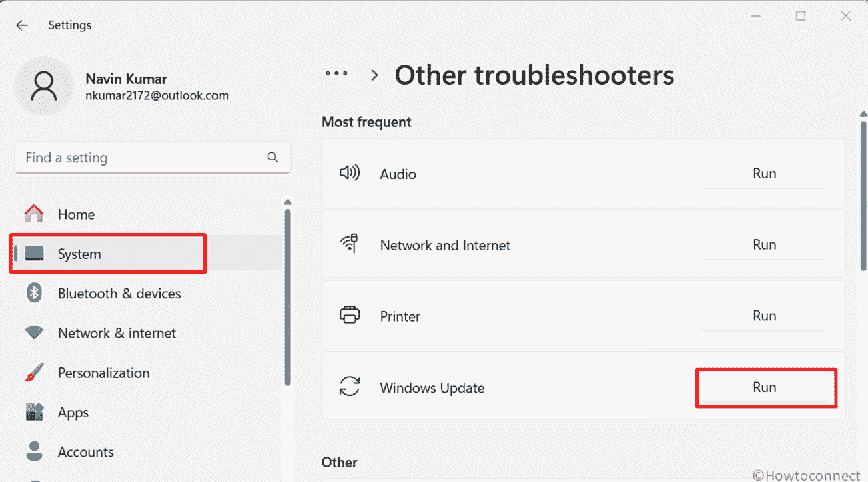868x482 pixels.
Task: Run the Printer troubleshooter
Action: tap(764, 315)
